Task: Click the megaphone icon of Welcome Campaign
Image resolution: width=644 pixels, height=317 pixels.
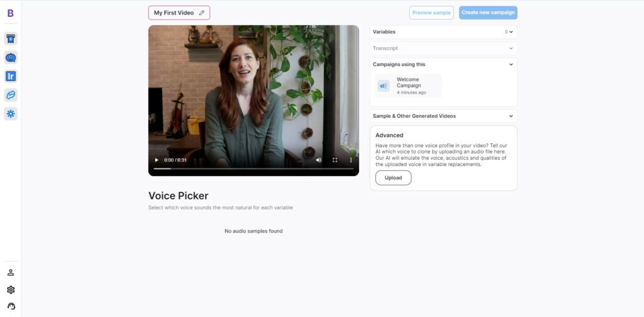Action: 383,86
